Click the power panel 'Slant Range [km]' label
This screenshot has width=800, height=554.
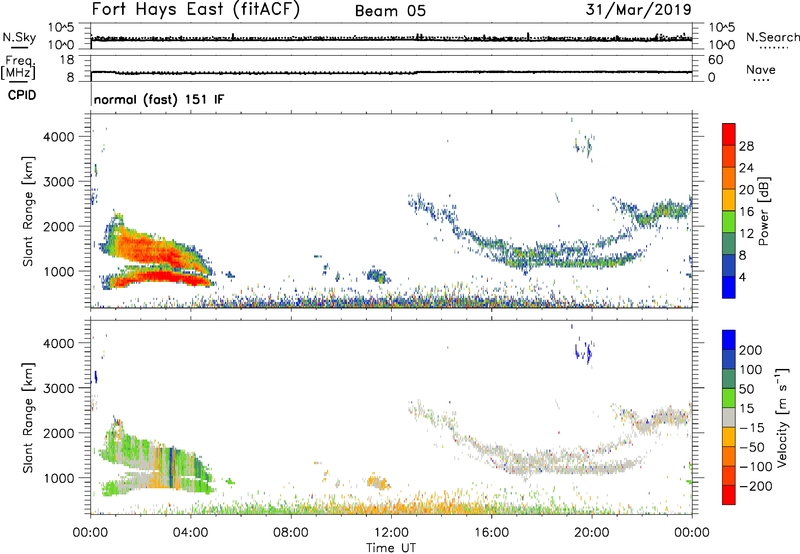pyautogui.click(x=28, y=211)
